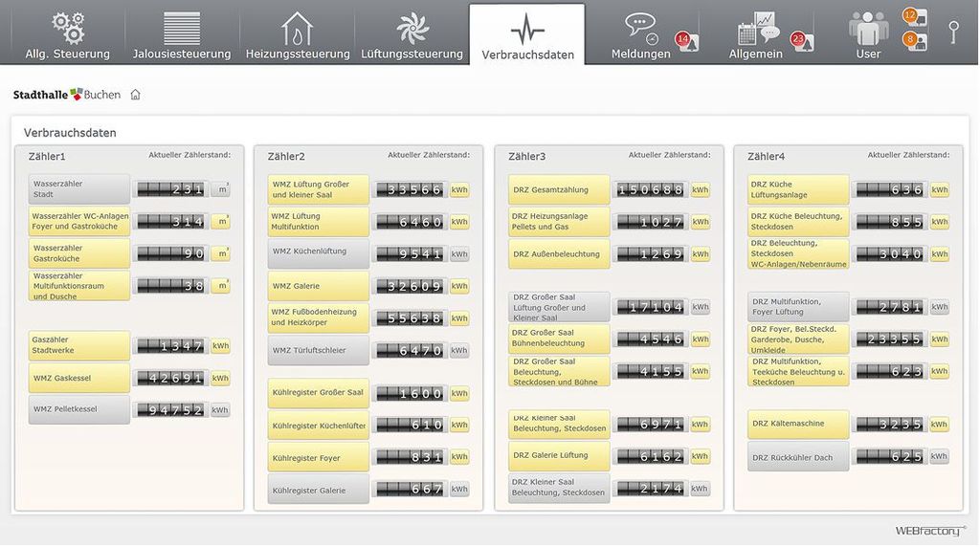The image size is (980, 547).
Task: Select the Verbrauchsdaten tab
Action: click(x=527, y=34)
